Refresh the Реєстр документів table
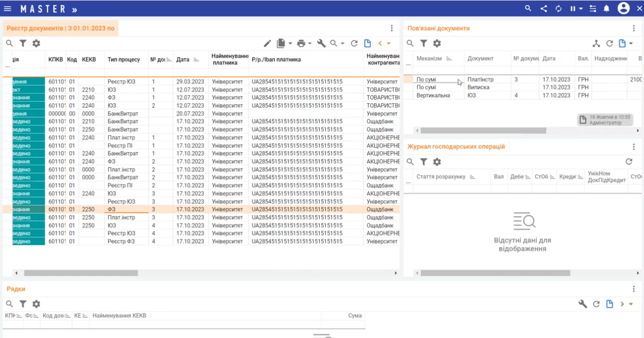Screen dimensions: 644x338 point(354,44)
